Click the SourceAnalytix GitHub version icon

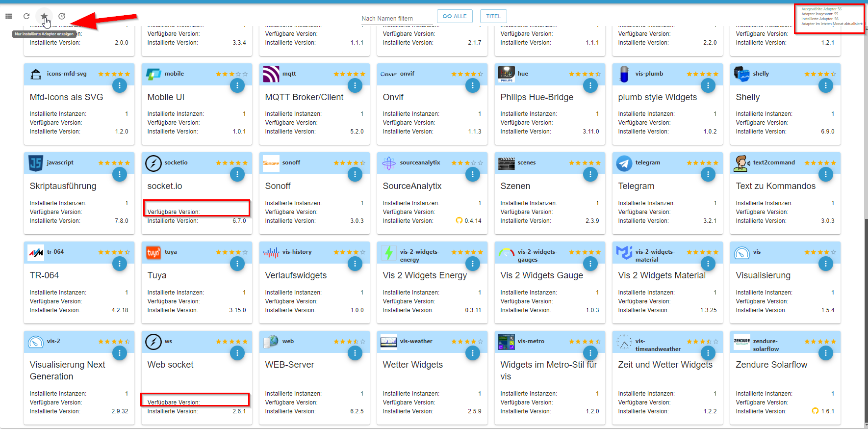460,221
